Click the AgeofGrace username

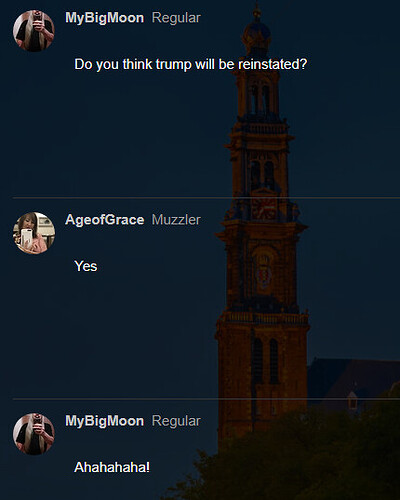[x=105, y=220]
